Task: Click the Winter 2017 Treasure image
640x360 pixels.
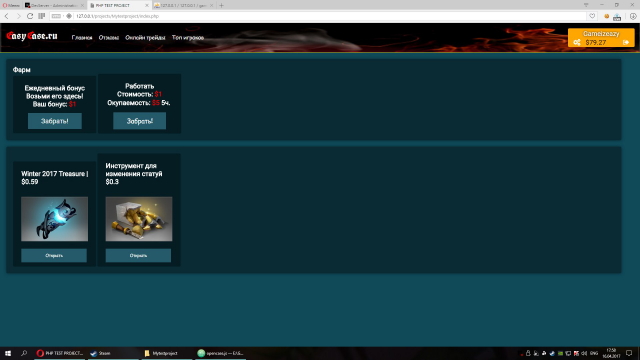Action: point(54,219)
